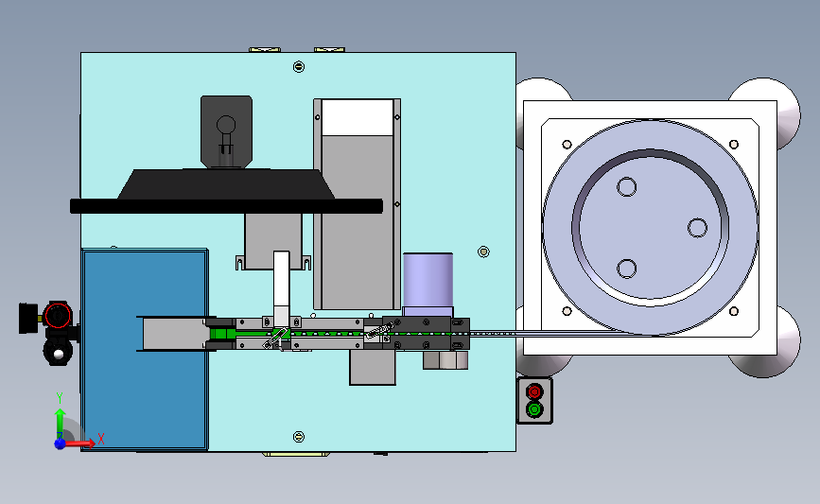
Task: Click the blue origin ball of the triad
Action: [60, 443]
